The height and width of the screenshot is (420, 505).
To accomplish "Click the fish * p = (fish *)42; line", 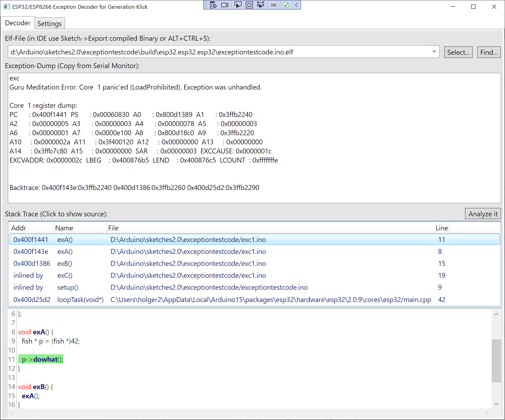I will (x=51, y=341).
